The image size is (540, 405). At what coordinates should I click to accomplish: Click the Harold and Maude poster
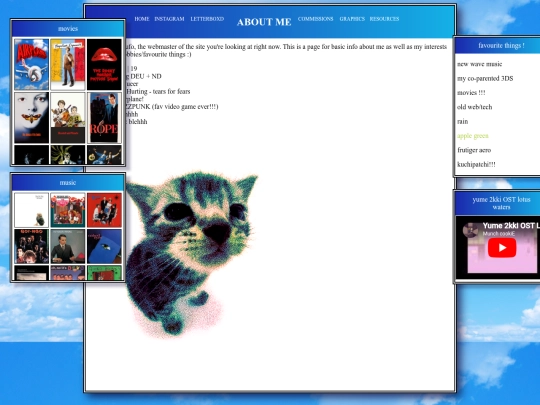pos(68,117)
